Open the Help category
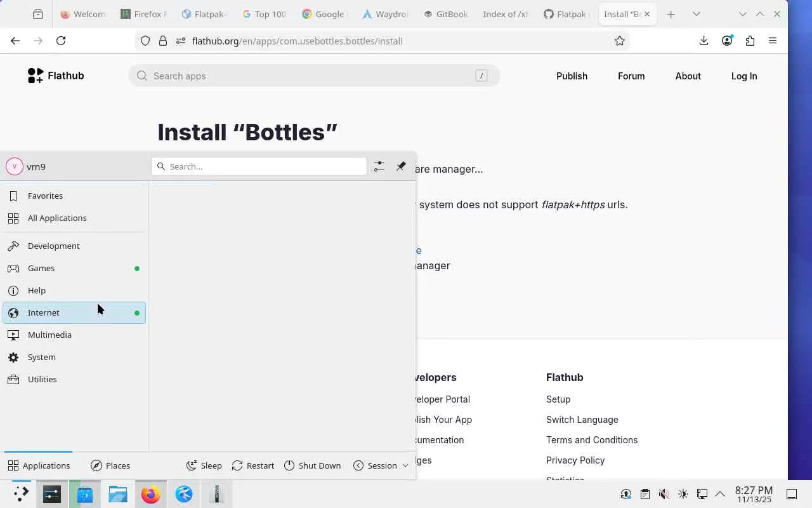Image resolution: width=812 pixels, height=508 pixels. pos(74,290)
